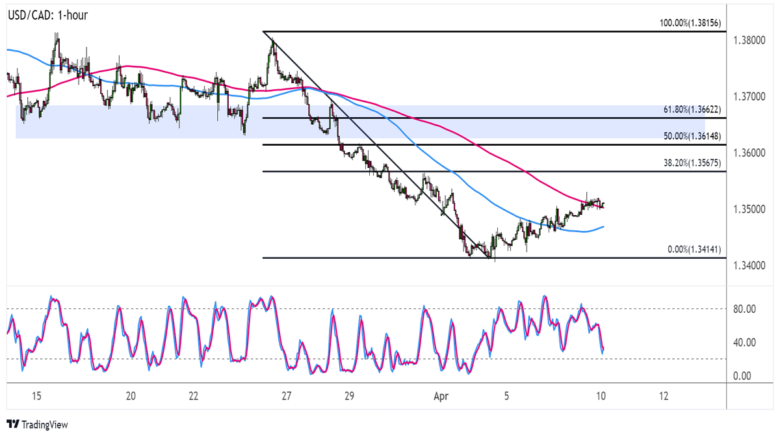Click the 80.00 stochastic level label
780x439 pixels.
743,310
